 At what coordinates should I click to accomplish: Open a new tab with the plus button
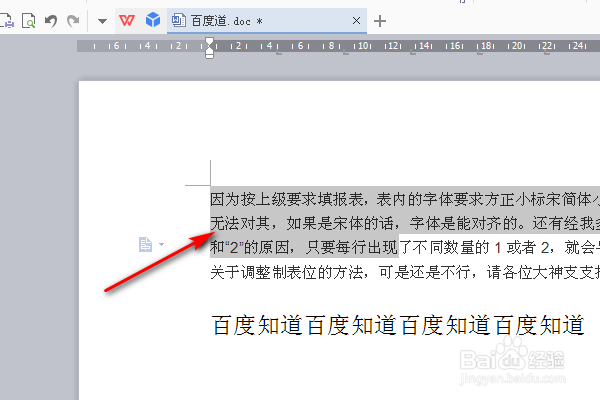380,21
